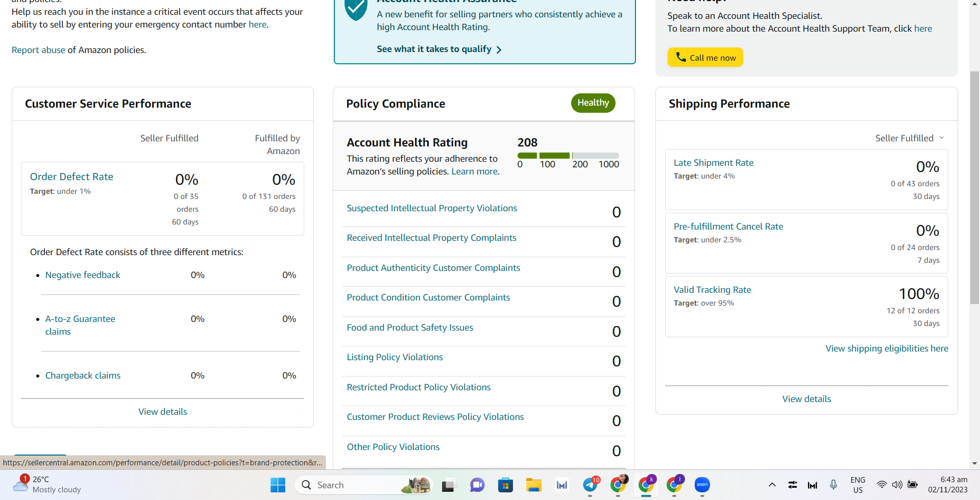Open Suspected Intellectual Property Violations
The image size is (980, 500).
(x=432, y=208)
